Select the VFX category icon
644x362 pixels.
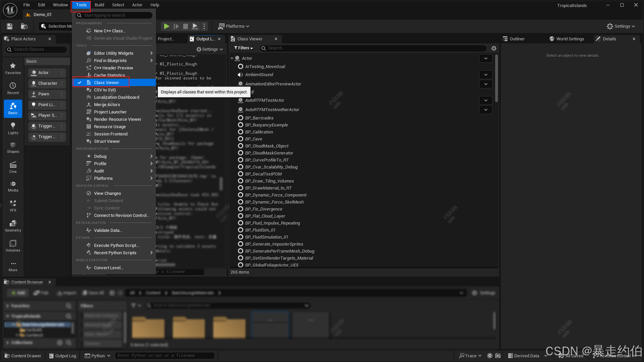point(13,206)
